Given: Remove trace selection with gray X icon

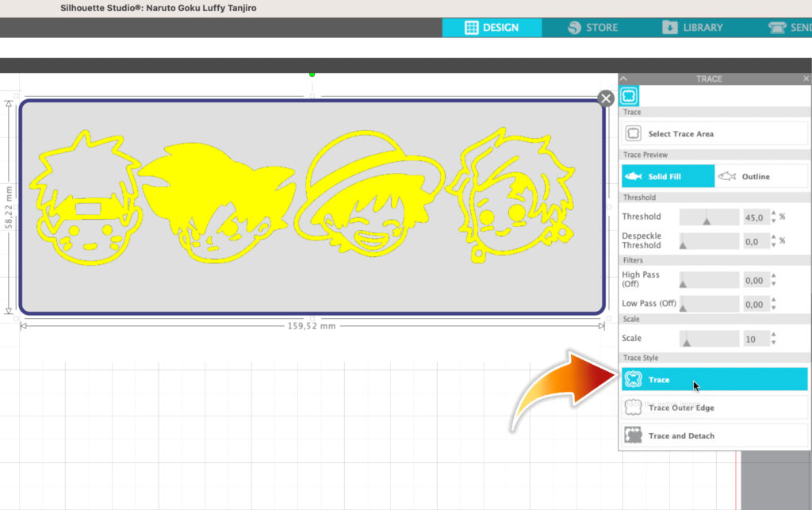Looking at the screenshot, I should point(606,98).
